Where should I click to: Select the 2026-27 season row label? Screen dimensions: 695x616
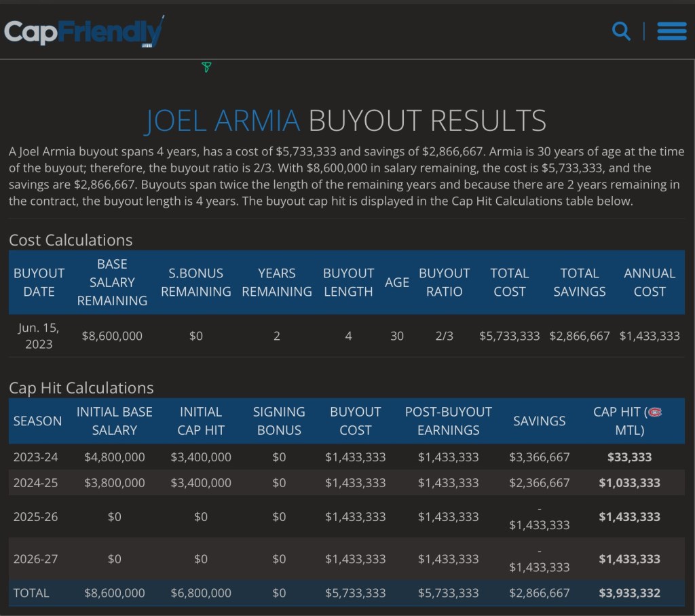pyautogui.click(x=36, y=559)
